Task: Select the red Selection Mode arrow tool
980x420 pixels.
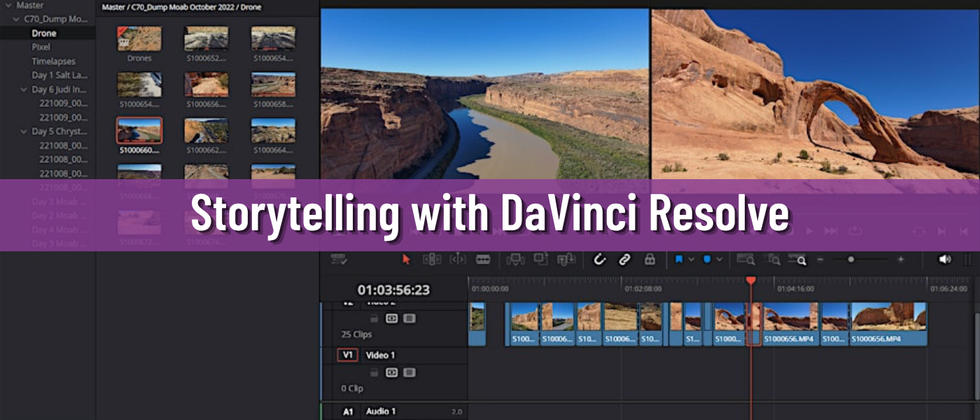Action: (406, 260)
